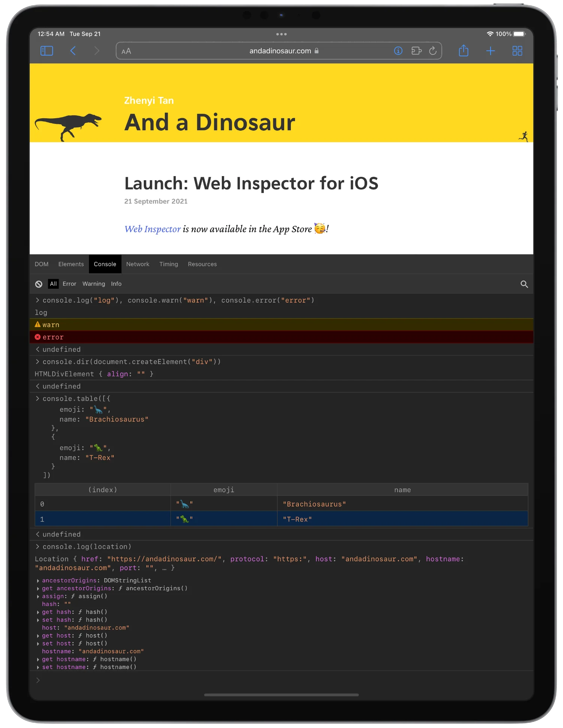
Task: Click the lock icon in the address bar
Action: tap(316, 51)
